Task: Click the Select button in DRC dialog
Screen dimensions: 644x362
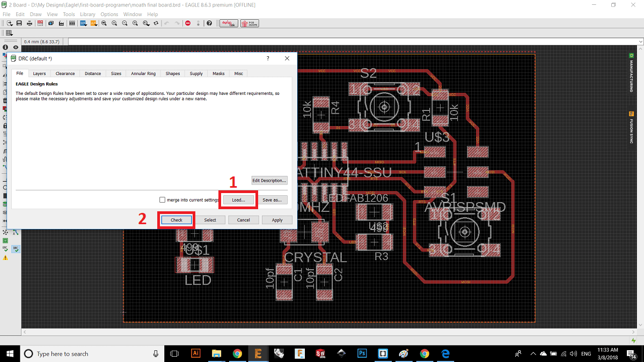Action: point(210,220)
